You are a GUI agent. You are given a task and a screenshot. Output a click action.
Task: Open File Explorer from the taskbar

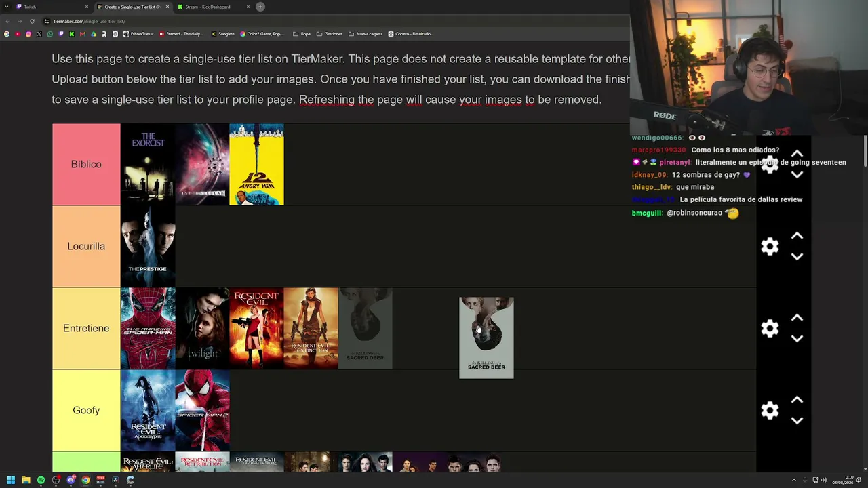(26, 480)
